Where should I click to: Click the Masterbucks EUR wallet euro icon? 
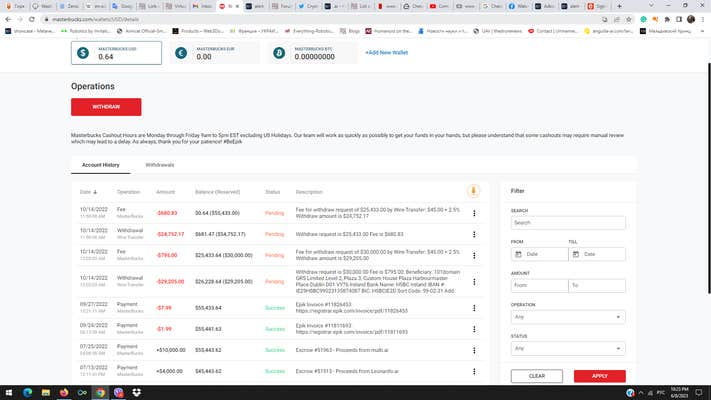point(181,53)
